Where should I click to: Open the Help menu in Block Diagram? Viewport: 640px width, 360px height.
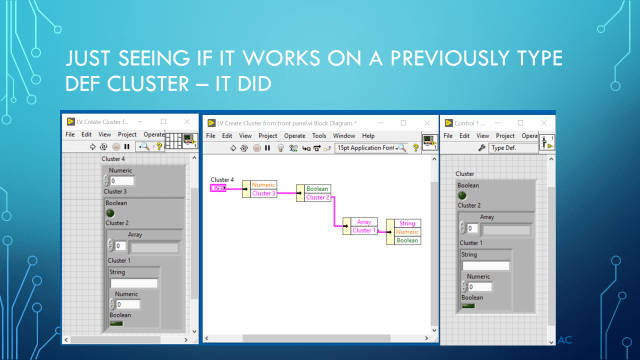(x=368, y=136)
